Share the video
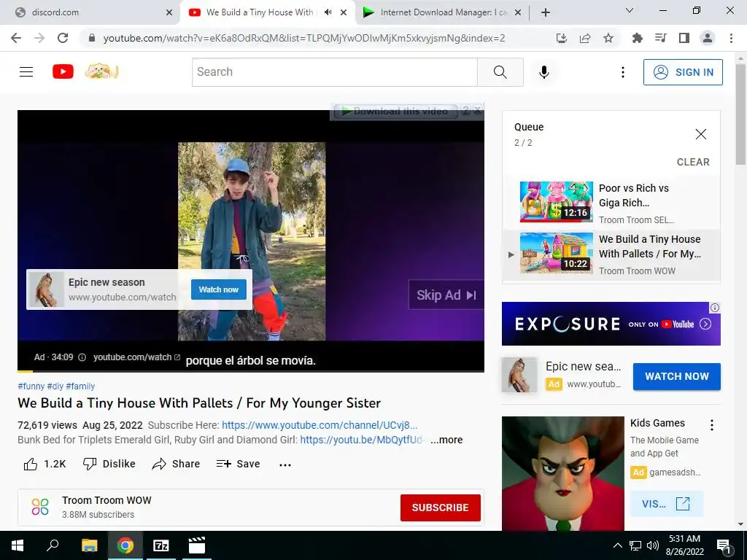Image resolution: width=747 pixels, height=560 pixels. click(x=176, y=464)
